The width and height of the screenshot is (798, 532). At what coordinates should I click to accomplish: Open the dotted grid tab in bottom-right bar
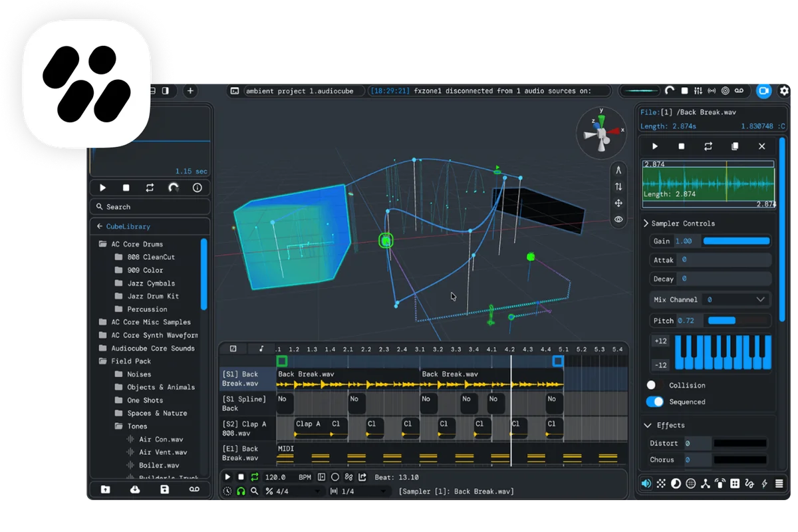[x=661, y=483]
